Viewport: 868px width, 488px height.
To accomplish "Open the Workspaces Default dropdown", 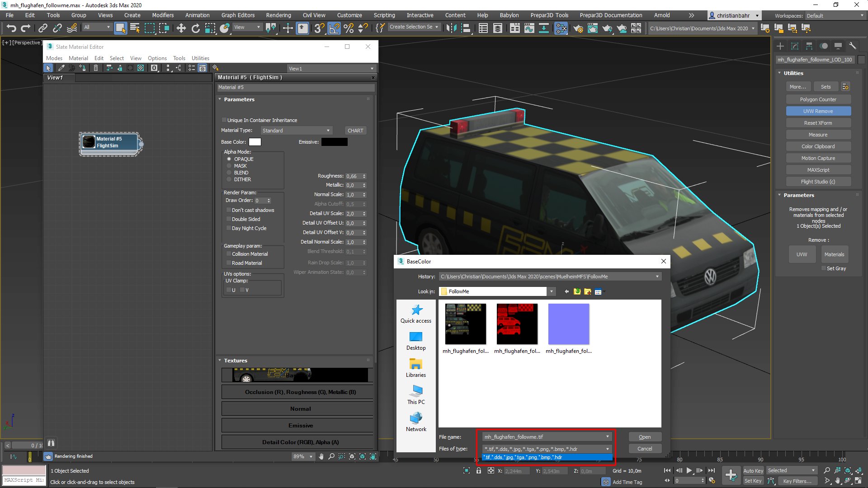I will pos(835,16).
